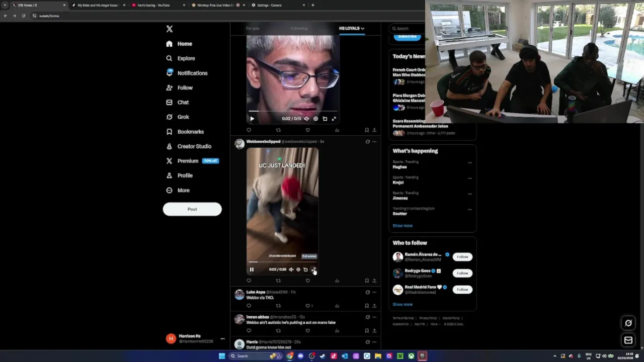
Task: Open Profile in the sidebar
Action: pos(179,175)
